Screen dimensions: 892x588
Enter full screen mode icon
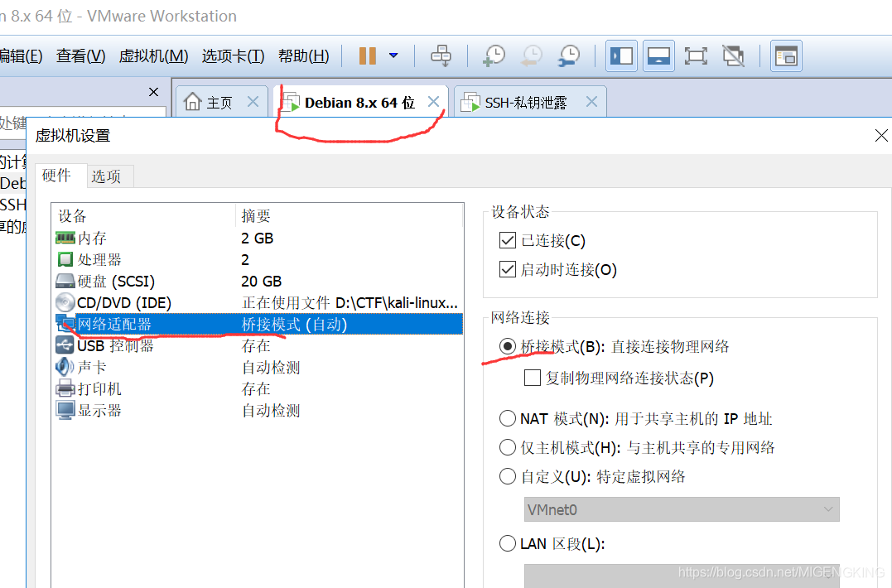point(696,55)
